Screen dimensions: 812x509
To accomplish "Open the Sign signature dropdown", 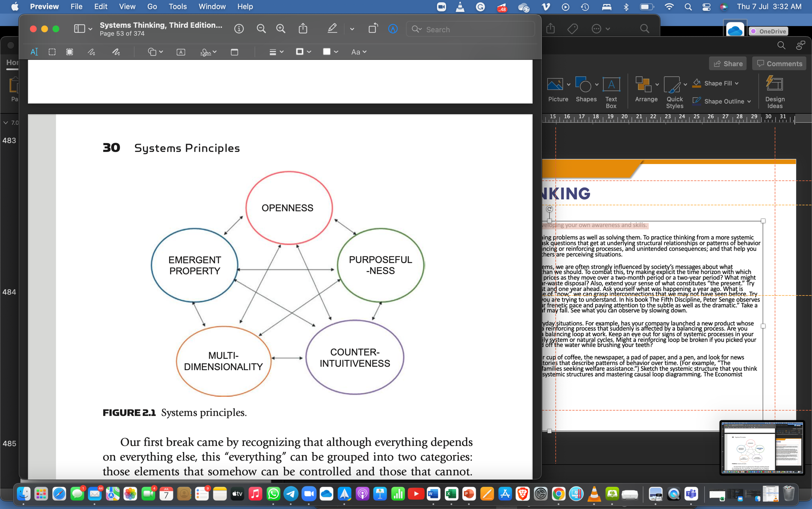I will 208,52.
